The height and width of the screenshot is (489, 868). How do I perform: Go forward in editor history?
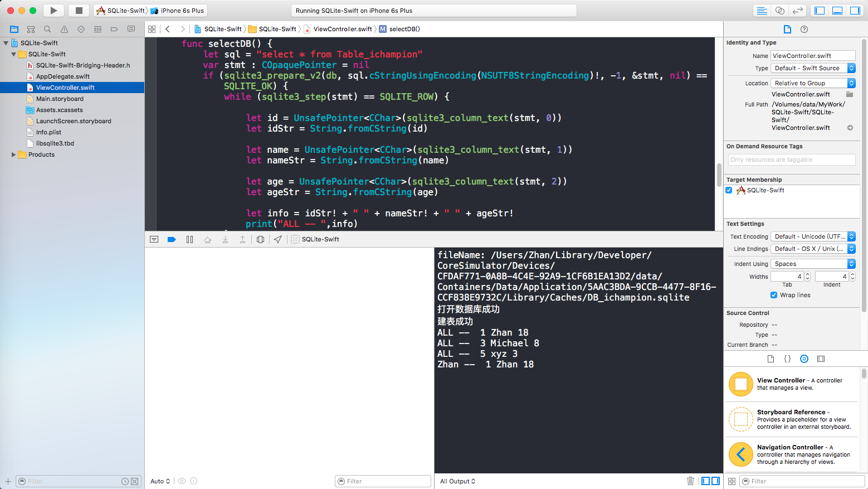(x=182, y=29)
